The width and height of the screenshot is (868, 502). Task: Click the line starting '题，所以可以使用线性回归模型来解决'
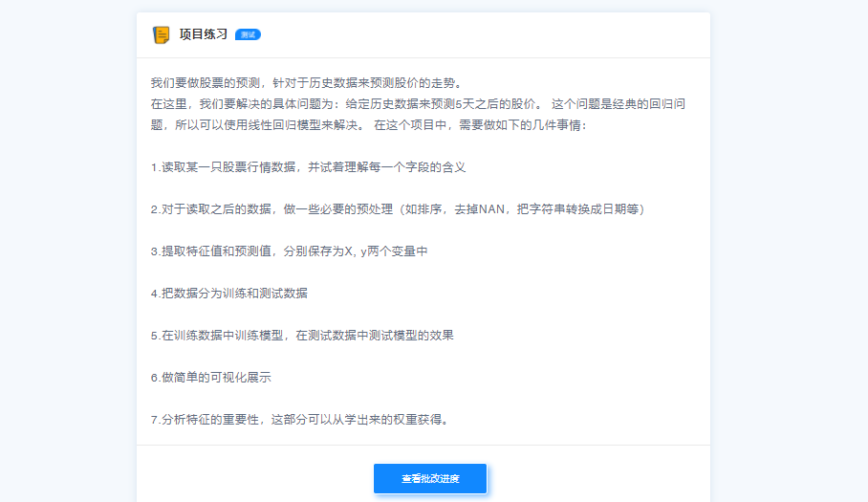[369, 125]
